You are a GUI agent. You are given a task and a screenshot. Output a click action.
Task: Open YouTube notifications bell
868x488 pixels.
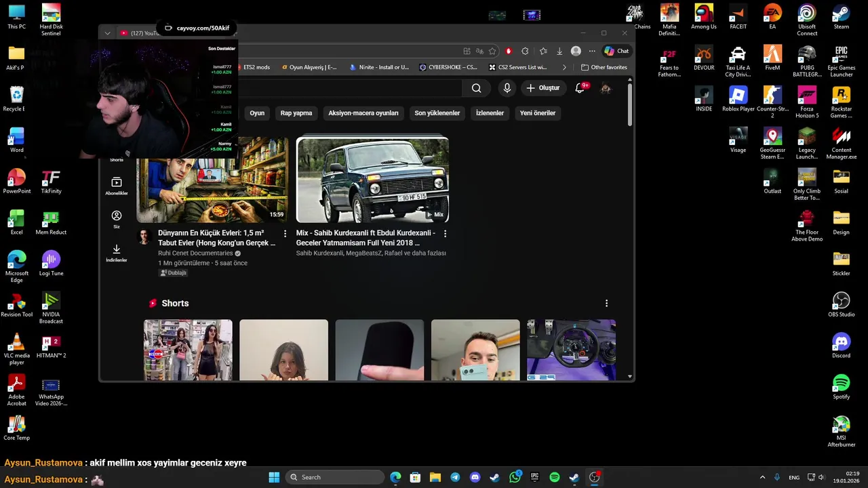[x=580, y=88]
